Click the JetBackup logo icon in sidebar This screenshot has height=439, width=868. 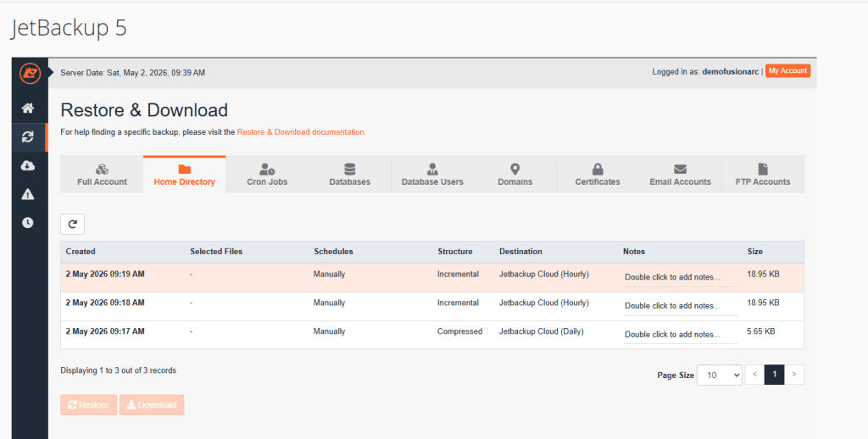(30, 74)
